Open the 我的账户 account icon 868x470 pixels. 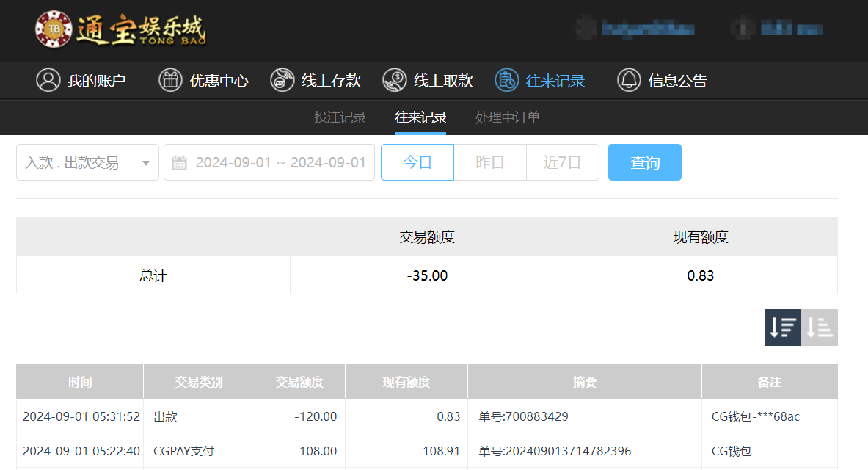(48, 80)
